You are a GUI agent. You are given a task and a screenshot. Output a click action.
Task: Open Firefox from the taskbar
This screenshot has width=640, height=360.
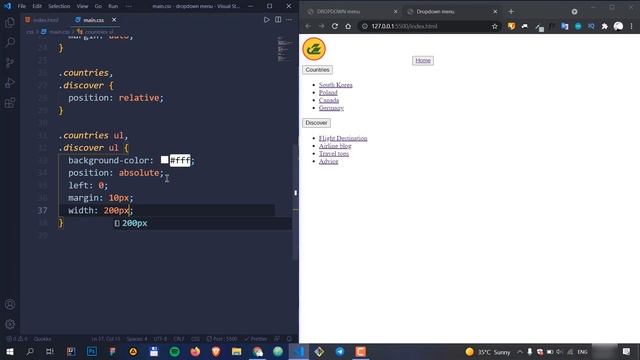(195, 351)
